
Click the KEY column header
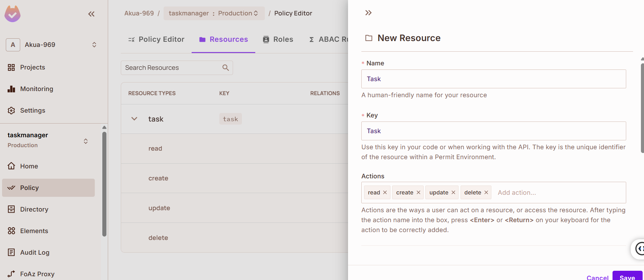coord(224,93)
